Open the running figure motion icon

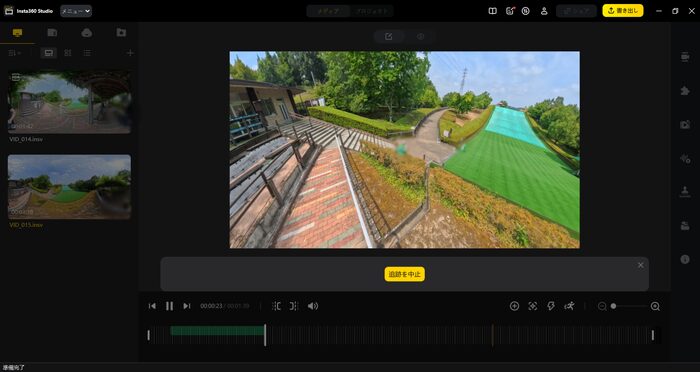569,306
